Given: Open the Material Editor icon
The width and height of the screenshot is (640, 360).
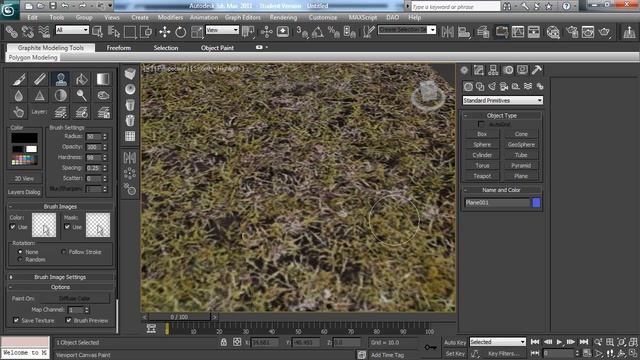Looking at the screenshot, I should [x=553, y=32].
